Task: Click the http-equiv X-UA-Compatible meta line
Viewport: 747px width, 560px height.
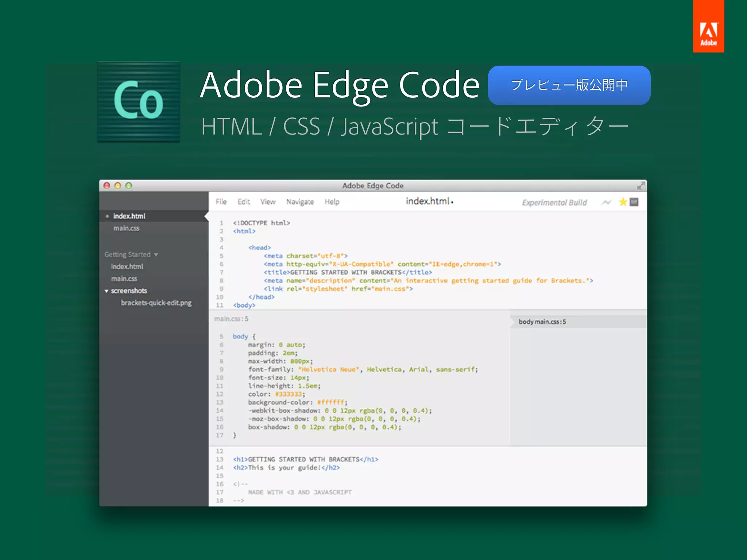Action: pos(382,264)
